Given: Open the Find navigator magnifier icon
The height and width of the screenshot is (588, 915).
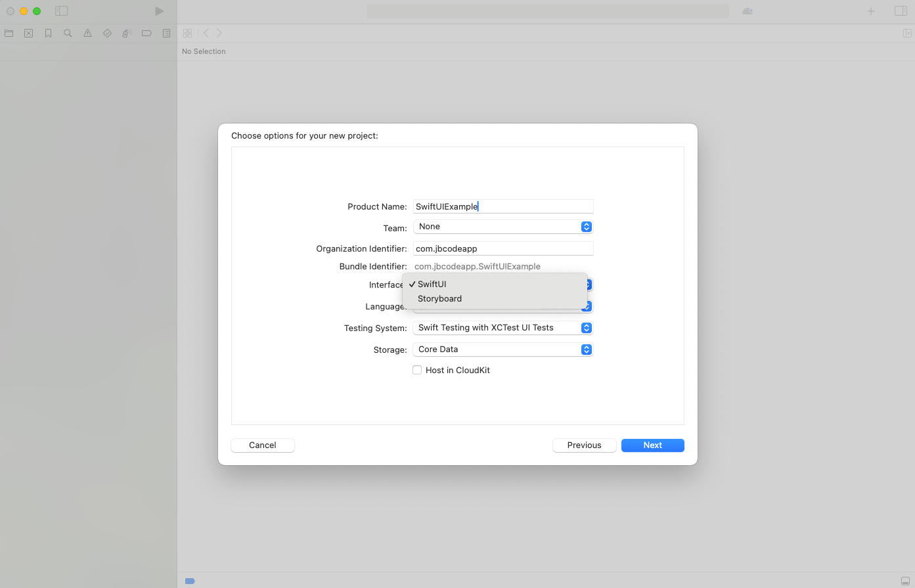Looking at the screenshot, I should pos(68,33).
